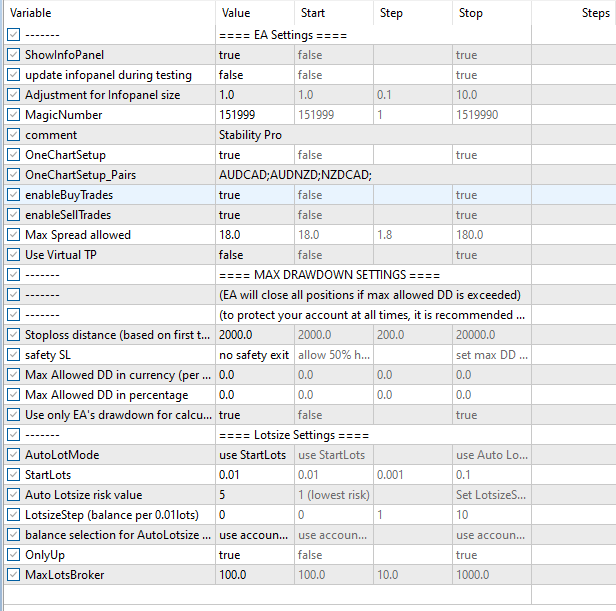This screenshot has height=611, width=616.
Task: Toggle the Use Virtual TP checkbox
Action: 13,255
